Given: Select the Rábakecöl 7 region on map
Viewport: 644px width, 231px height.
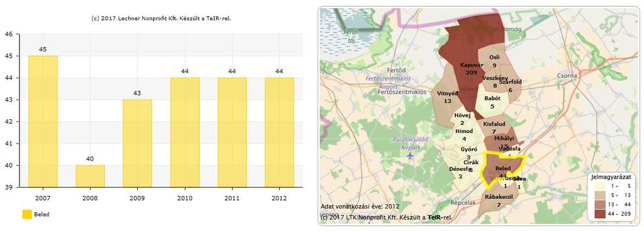Looking at the screenshot, I should tap(499, 201).
